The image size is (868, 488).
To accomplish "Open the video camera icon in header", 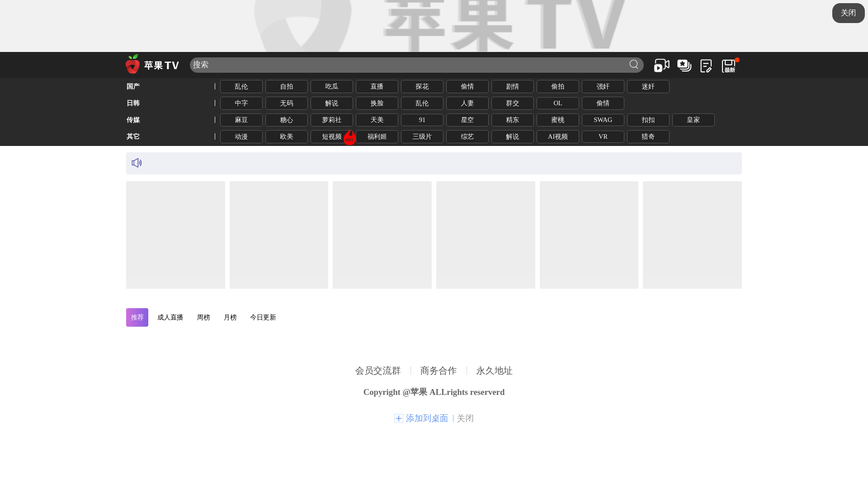I will coord(662,66).
